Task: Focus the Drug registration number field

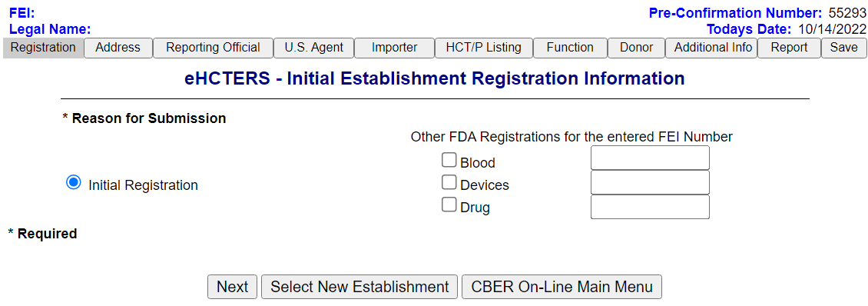Action: click(x=650, y=207)
